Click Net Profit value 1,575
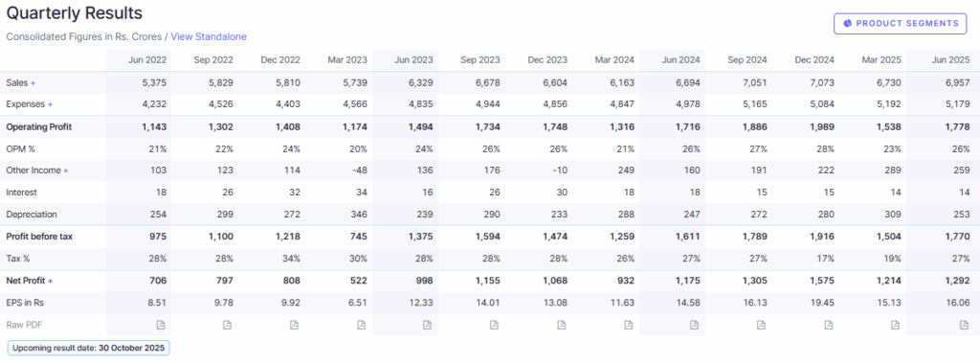Screen dimensions: 980x363 coord(821,281)
